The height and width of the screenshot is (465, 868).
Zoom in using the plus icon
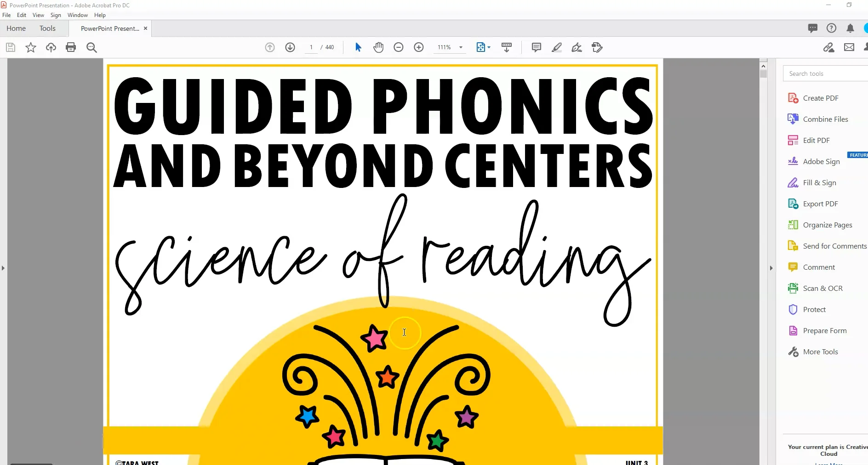pos(419,47)
